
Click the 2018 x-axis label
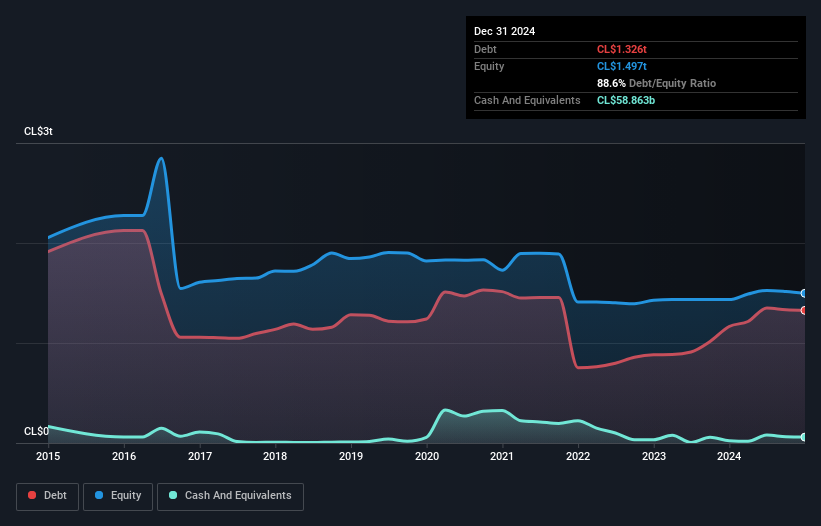coord(275,456)
